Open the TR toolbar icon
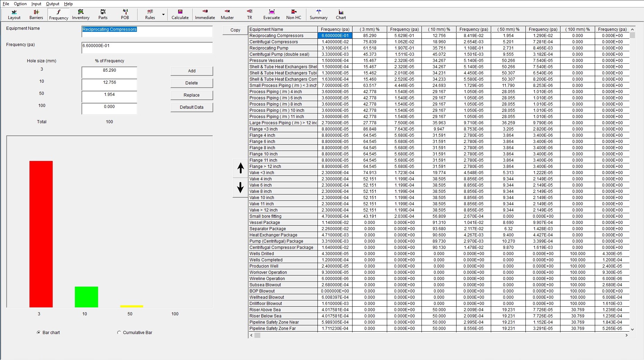Image resolution: width=644 pixels, height=360 pixels. tap(250, 15)
